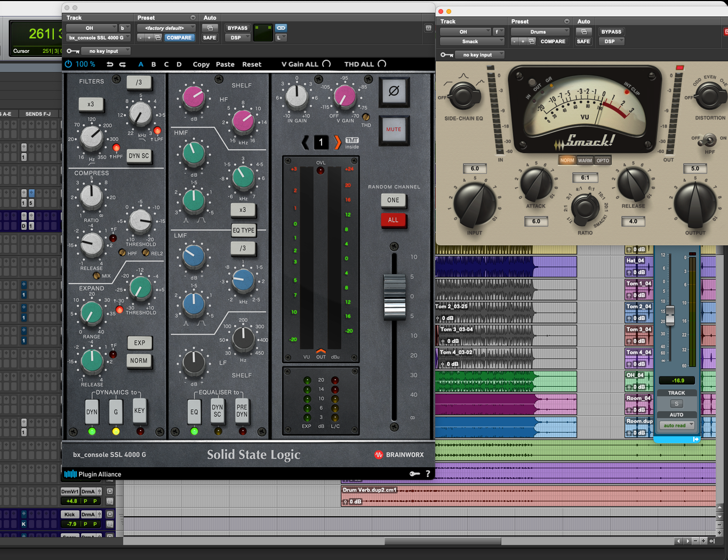Select settings slot B
This screenshot has height=560, width=728.
(154, 64)
